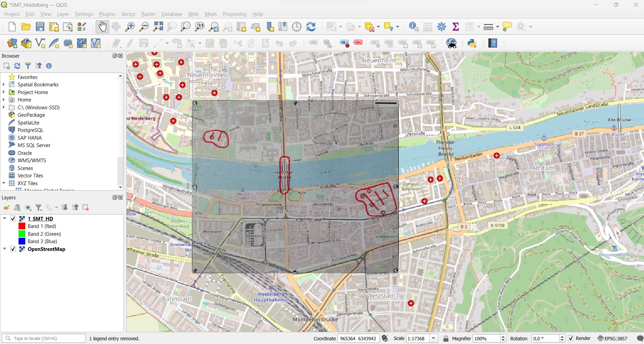Refresh the Browser panel
The height and width of the screenshot is (344, 644).
click(17, 66)
